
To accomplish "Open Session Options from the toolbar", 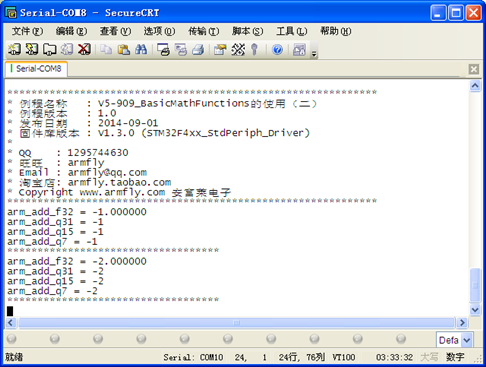I will pyautogui.click(x=220, y=50).
